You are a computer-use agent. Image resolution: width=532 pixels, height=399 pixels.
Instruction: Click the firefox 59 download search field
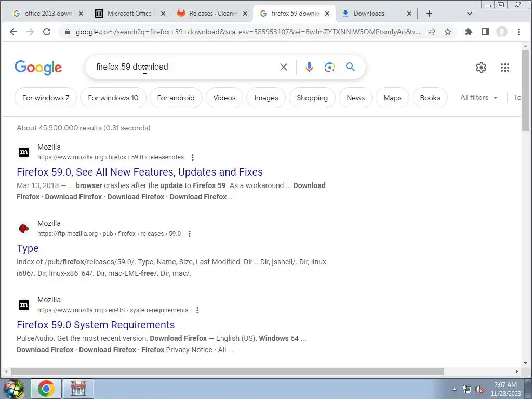click(183, 67)
